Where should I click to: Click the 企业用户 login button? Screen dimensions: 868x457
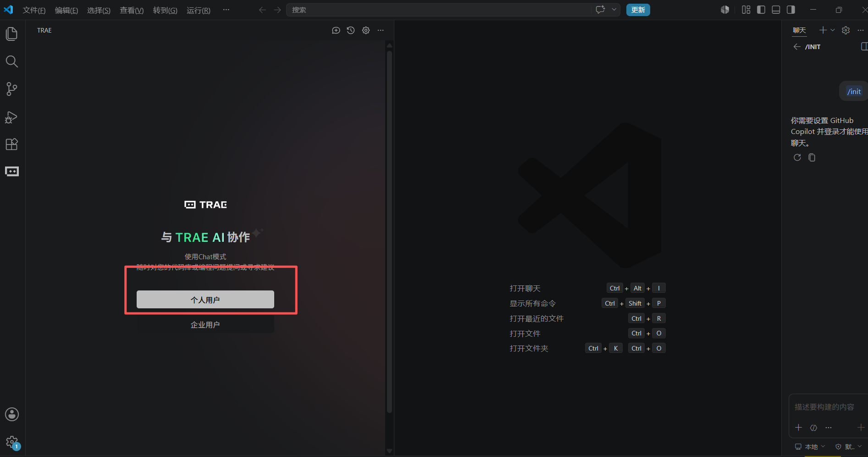pos(205,325)
